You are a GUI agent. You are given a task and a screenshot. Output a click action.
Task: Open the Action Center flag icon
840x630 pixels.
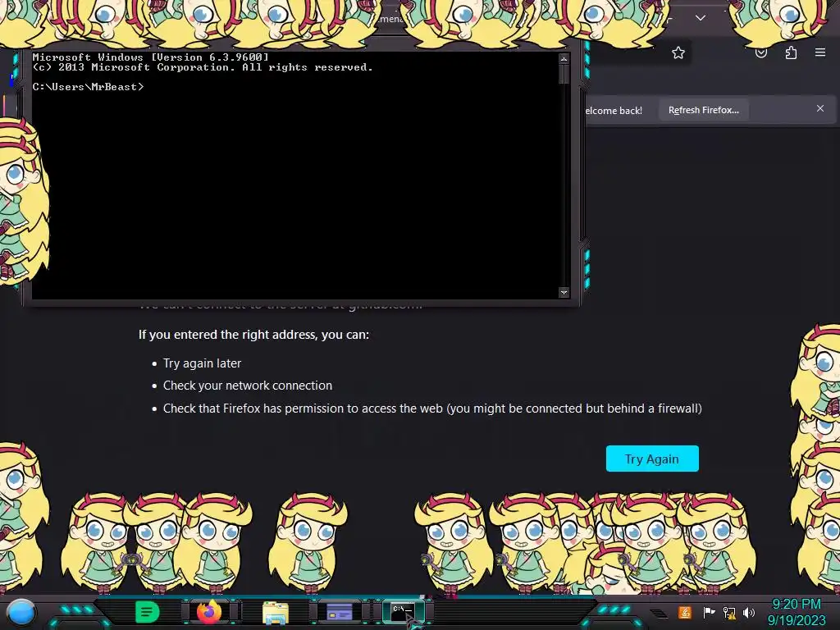709,612
